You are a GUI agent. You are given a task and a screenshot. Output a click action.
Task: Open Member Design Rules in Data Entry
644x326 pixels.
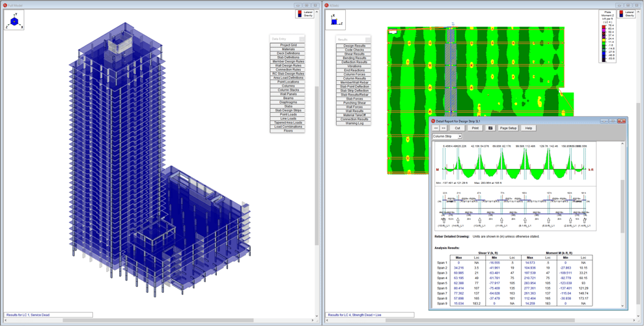click(288, 62)
